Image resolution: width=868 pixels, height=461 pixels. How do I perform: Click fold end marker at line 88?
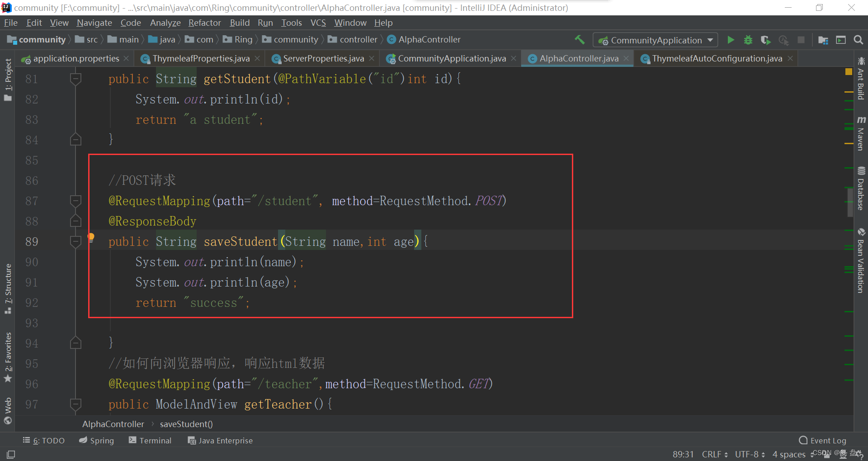75,221
